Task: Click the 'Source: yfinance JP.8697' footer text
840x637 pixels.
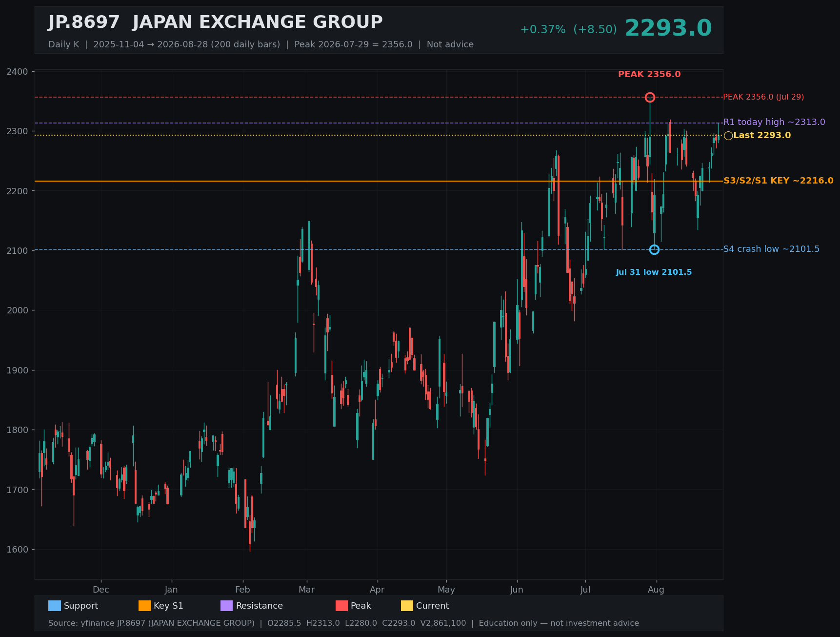Action: (343, 623)
